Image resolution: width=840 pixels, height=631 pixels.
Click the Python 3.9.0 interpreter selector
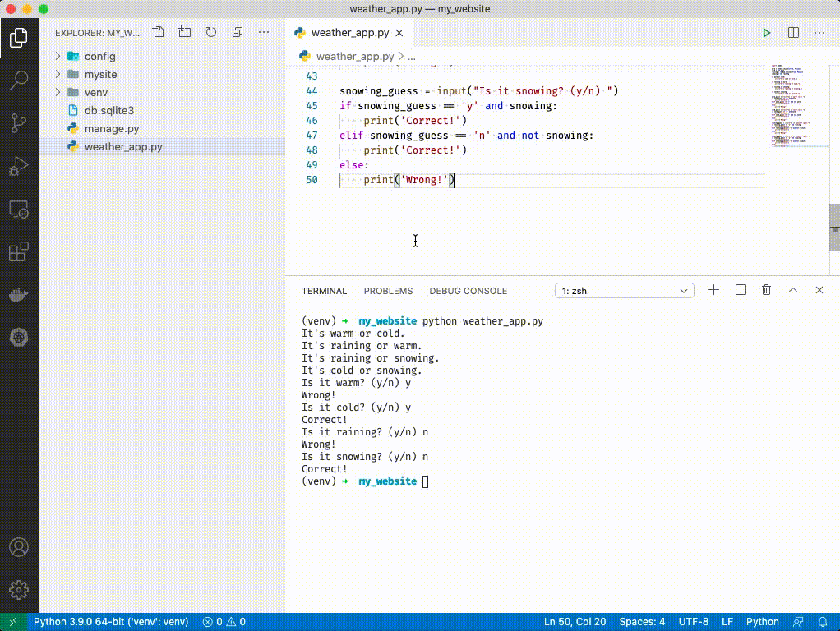click(x=111, y=622)
